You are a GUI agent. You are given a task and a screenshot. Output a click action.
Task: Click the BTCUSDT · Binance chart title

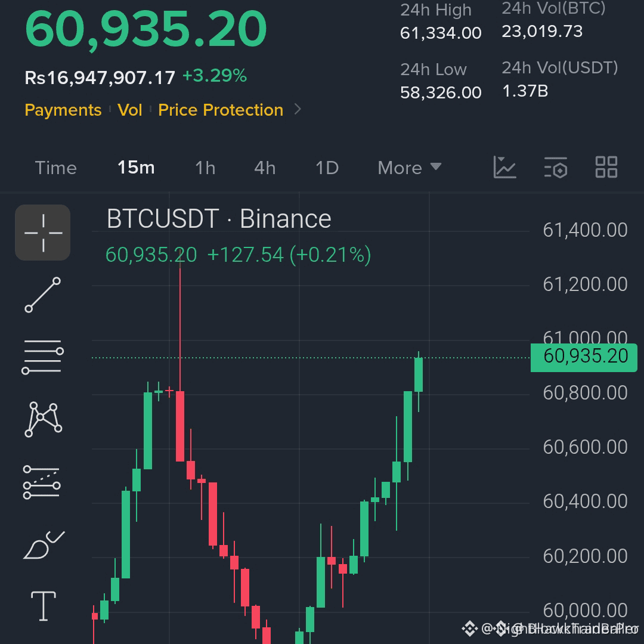point(219,218)
